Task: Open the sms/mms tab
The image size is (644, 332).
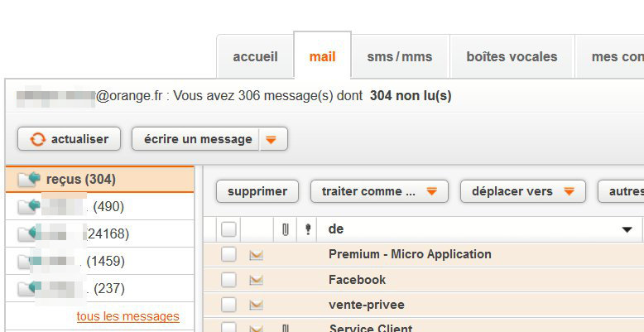Action: [x=400, y=57]
